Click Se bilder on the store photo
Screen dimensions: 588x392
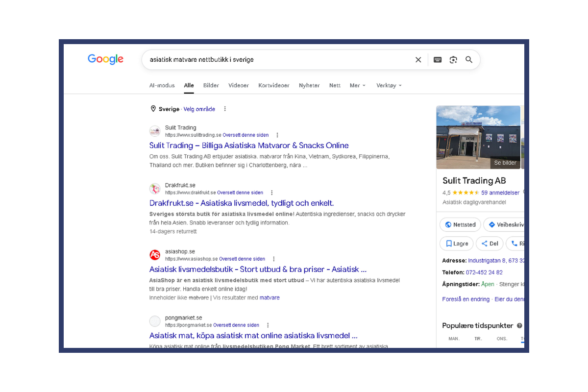point(505,163)
